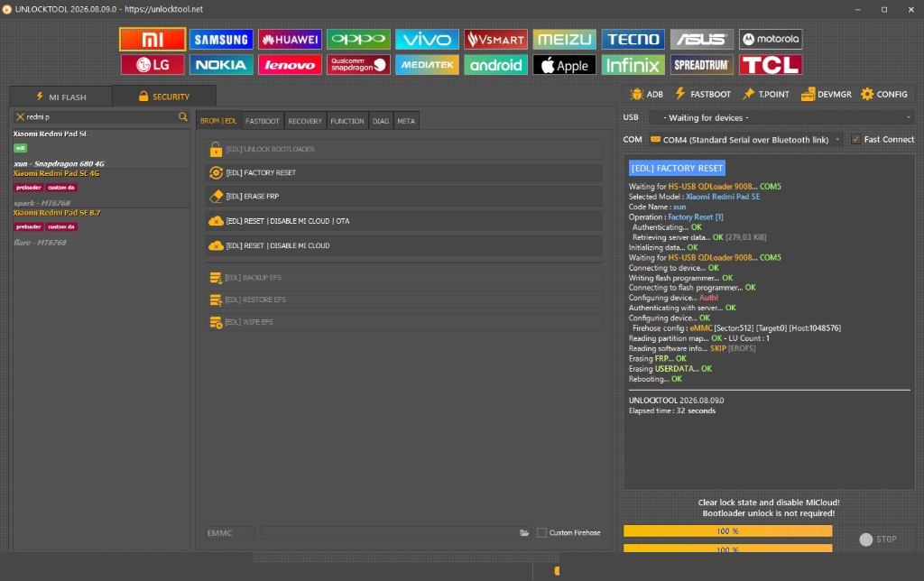Select the Samsung brand logo
The image size is (924, 581).
[x=221, y=40]
